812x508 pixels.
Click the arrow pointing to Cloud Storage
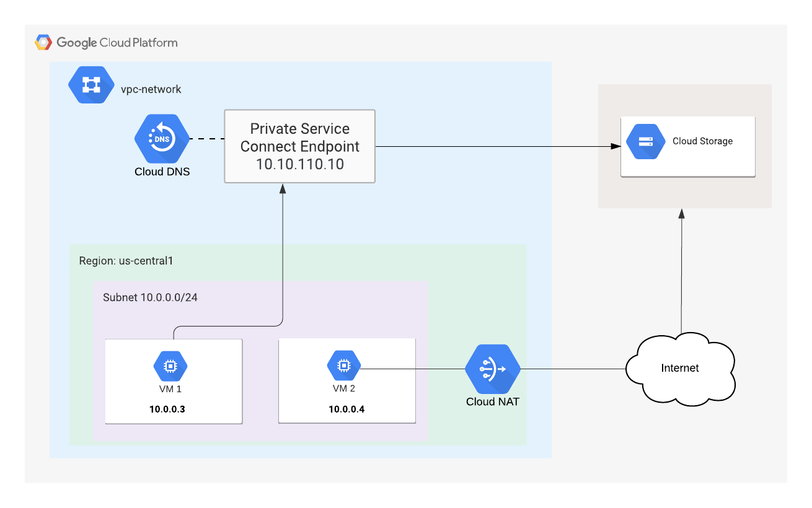coord(496,146)
